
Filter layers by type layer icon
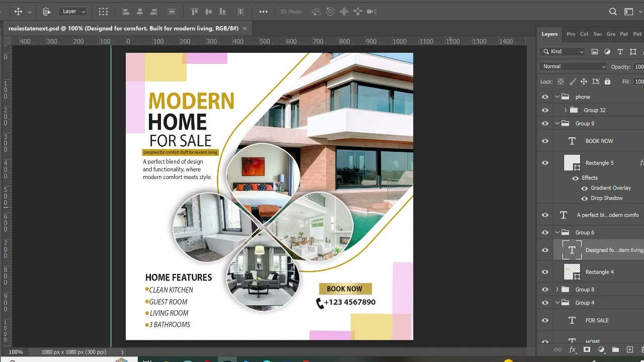coord(620,52)
